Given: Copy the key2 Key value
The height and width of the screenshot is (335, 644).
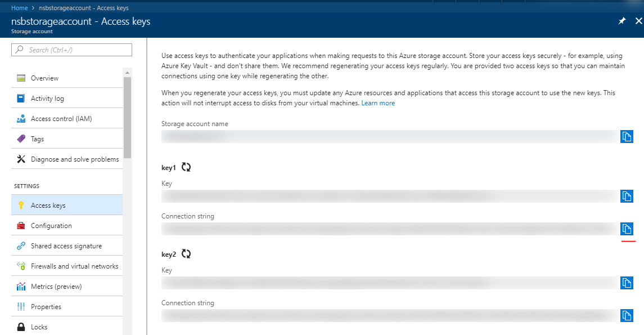Looking at the screenshot, I should click(x=627, y=283).
